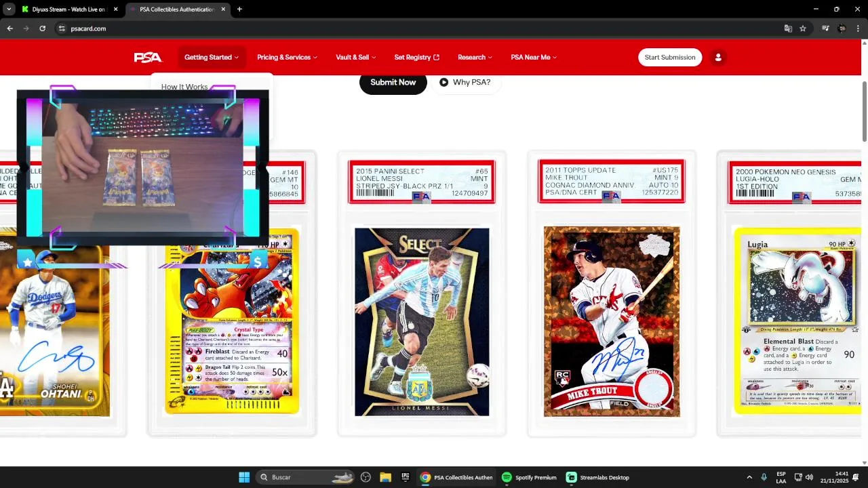
Task: Open the notifications bell icon
Action: tap(856, 477)
